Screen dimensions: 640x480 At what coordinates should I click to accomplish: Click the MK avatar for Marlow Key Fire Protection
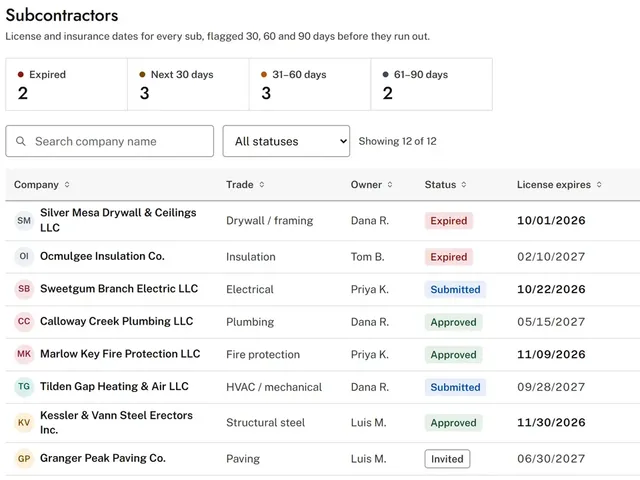click(24, 354)
